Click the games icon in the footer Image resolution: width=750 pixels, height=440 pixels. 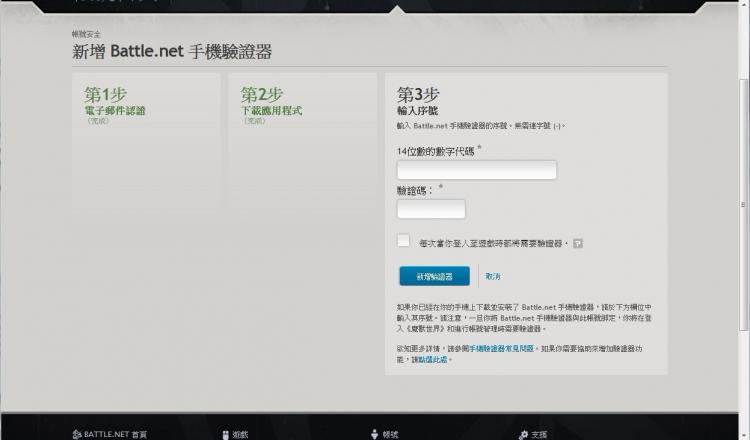coord(226,434)
